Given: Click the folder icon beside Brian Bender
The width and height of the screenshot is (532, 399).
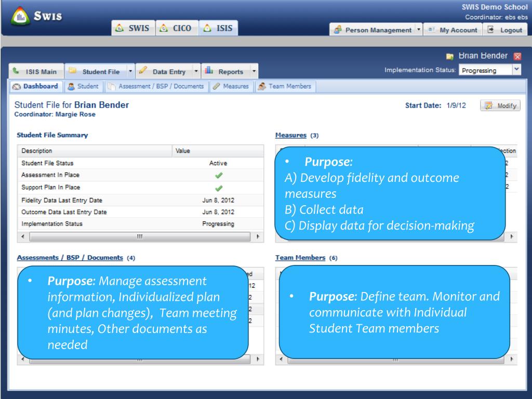Looking at the screenshot, I should [449, 56].
